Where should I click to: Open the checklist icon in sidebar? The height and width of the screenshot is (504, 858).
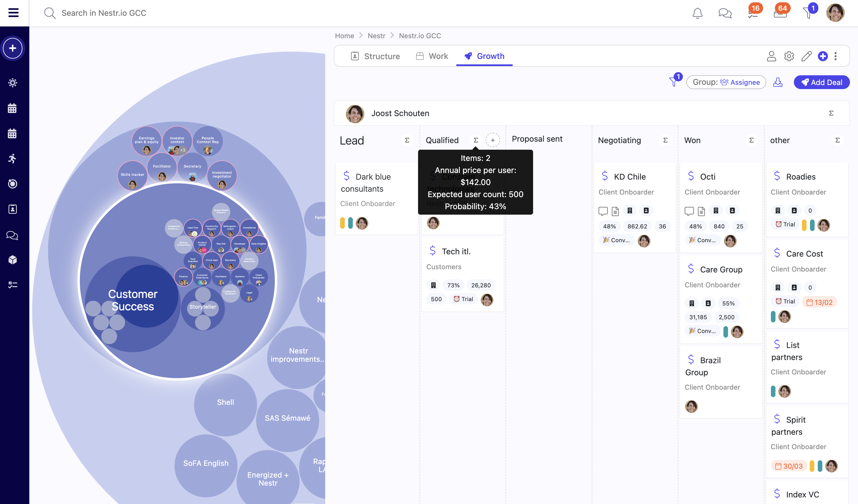[x=13, y=285]
